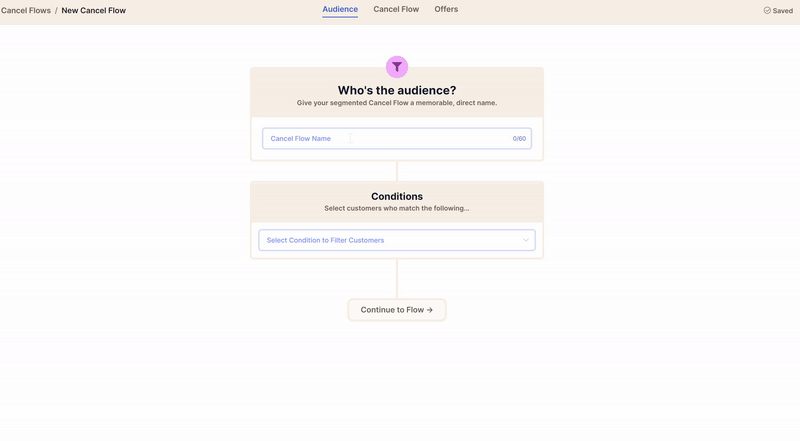Go to the Offers tab
Viewport: 800px width, 441px height.
[446, 9]
